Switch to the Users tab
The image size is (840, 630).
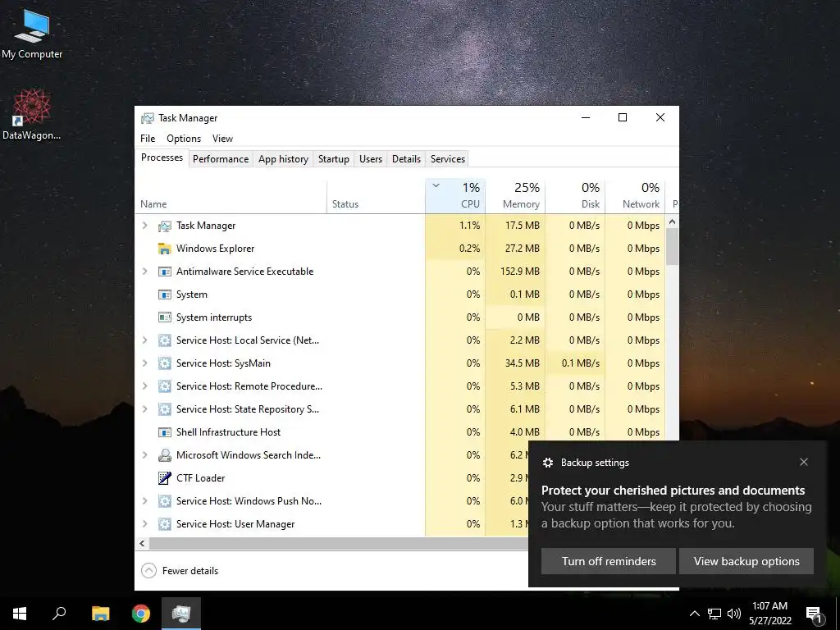pos(371,159)
